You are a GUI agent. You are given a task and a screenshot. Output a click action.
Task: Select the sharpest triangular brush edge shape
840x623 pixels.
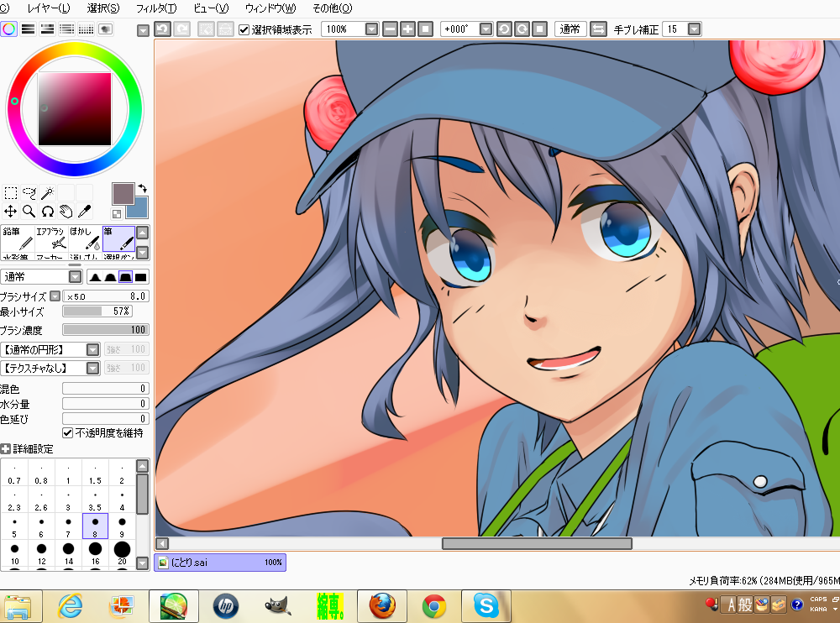tap(96, 277)
